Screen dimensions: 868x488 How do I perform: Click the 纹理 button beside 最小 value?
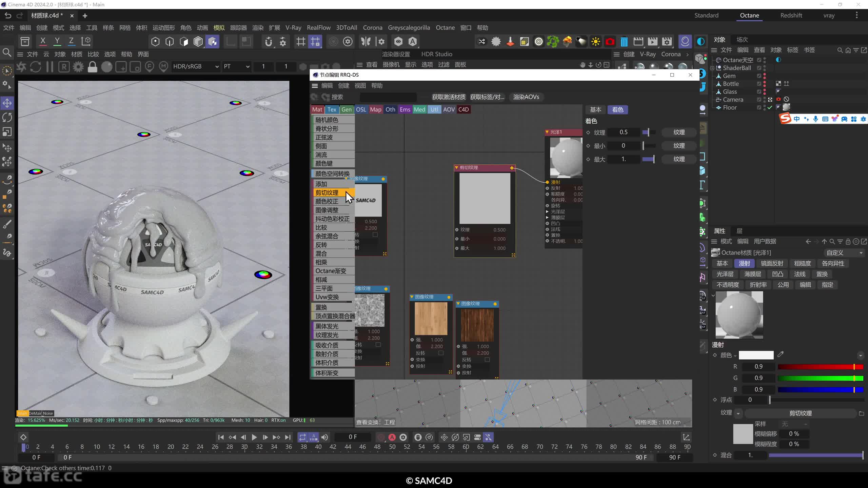(x=679, y=146)
